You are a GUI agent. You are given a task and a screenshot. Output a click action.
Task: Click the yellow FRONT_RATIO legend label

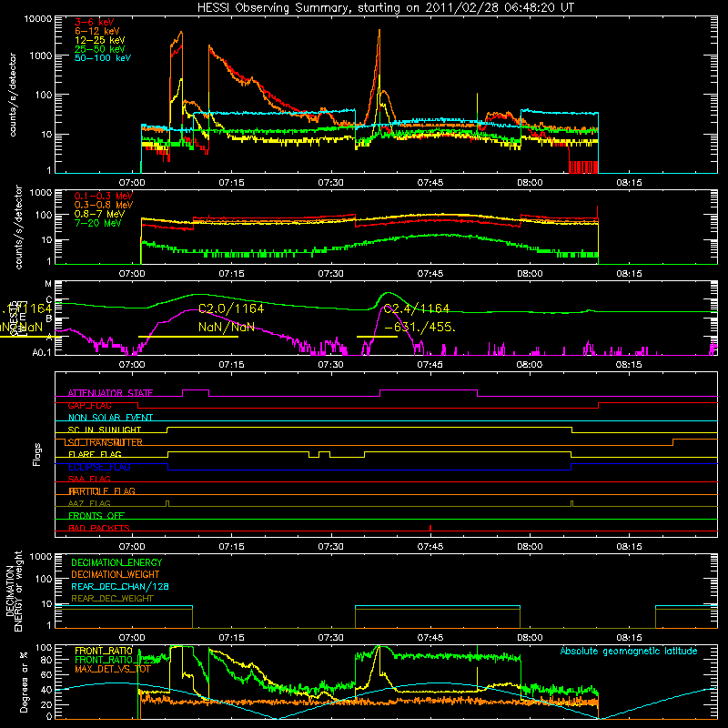(x=104, y=651)
